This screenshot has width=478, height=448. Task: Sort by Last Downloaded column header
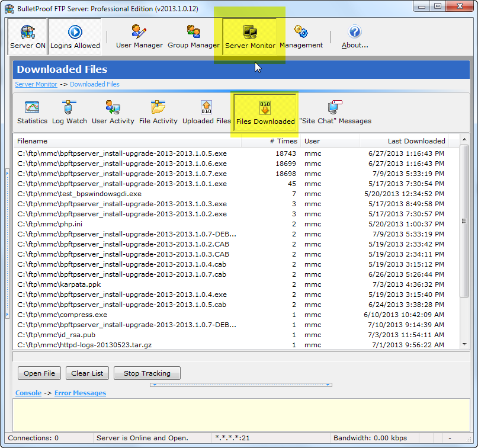404,141
